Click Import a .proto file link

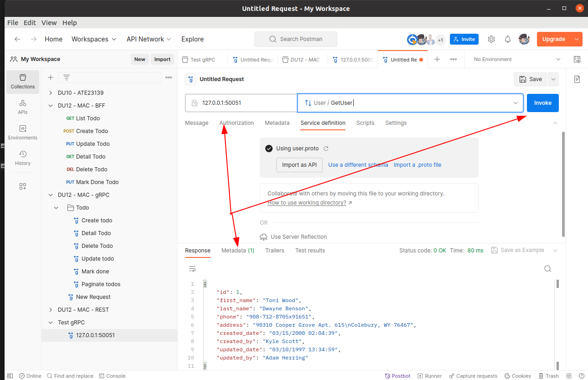418,165
